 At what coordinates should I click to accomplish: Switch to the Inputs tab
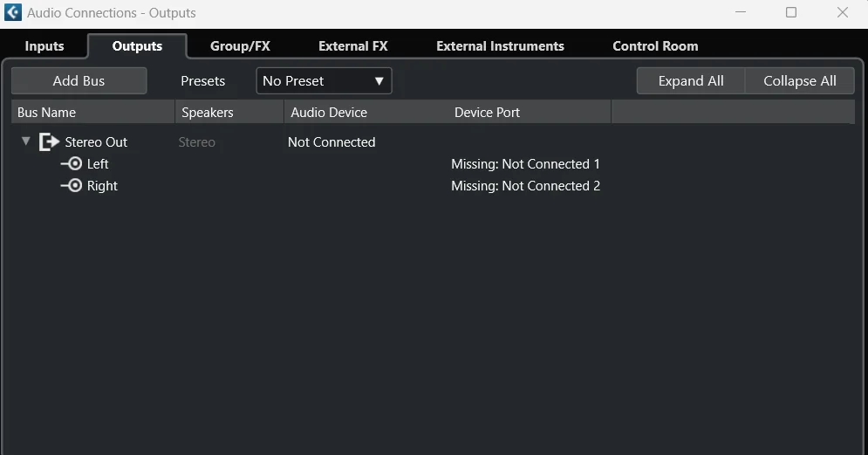point(44,46)
